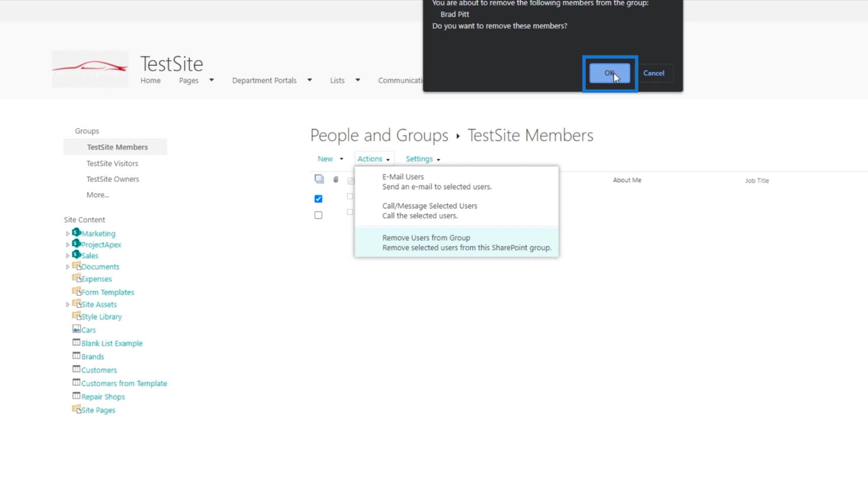The width and height of the screenshot is (868, 489).
Task: Click the Marketing subsite icon
Action: [x=76, y=232]
